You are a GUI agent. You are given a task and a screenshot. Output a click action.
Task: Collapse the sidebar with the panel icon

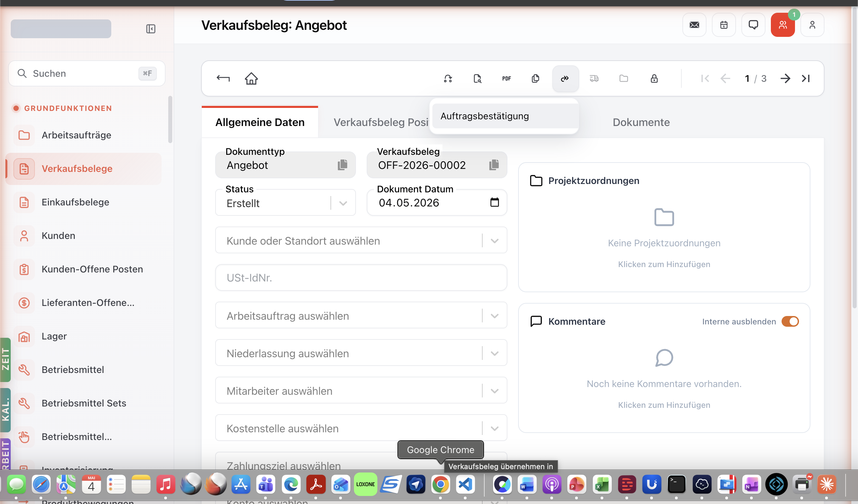150,29
